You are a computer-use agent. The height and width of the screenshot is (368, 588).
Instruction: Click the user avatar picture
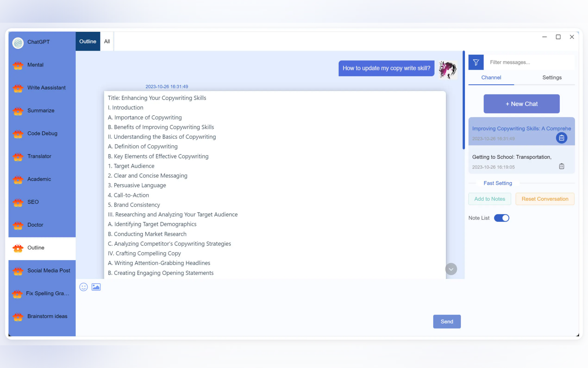(x=448, y=70)
